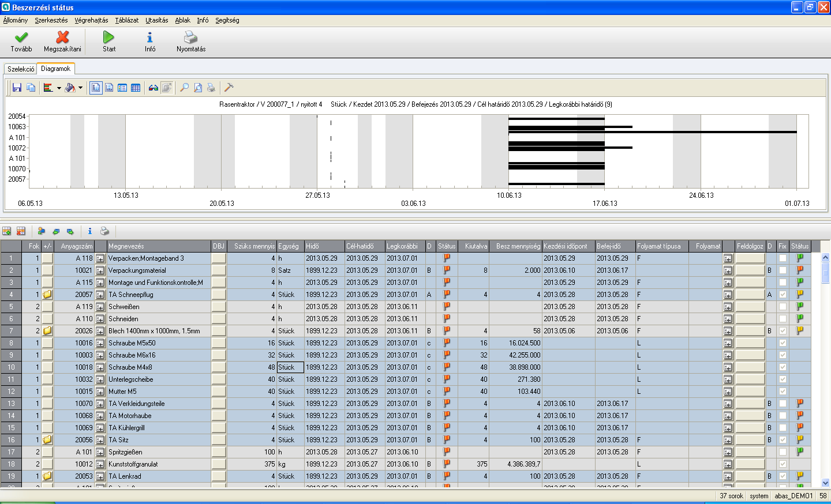Click the table toolbar printer icon

104,231
